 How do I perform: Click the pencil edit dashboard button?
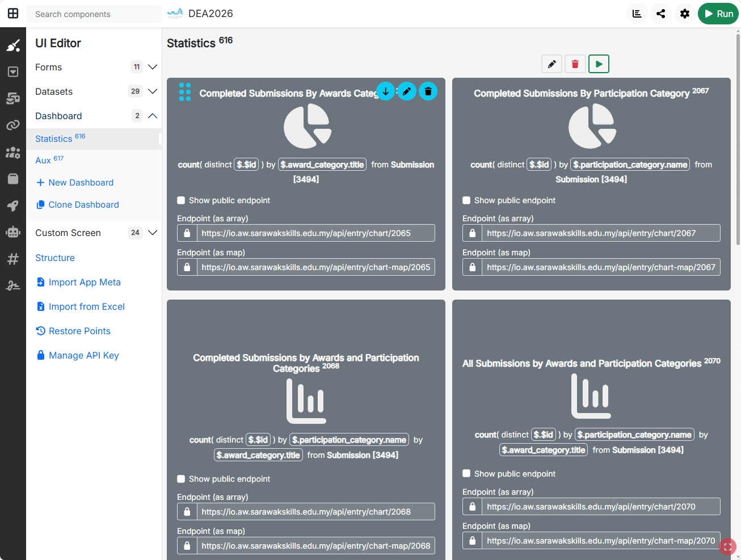[551, 64]
